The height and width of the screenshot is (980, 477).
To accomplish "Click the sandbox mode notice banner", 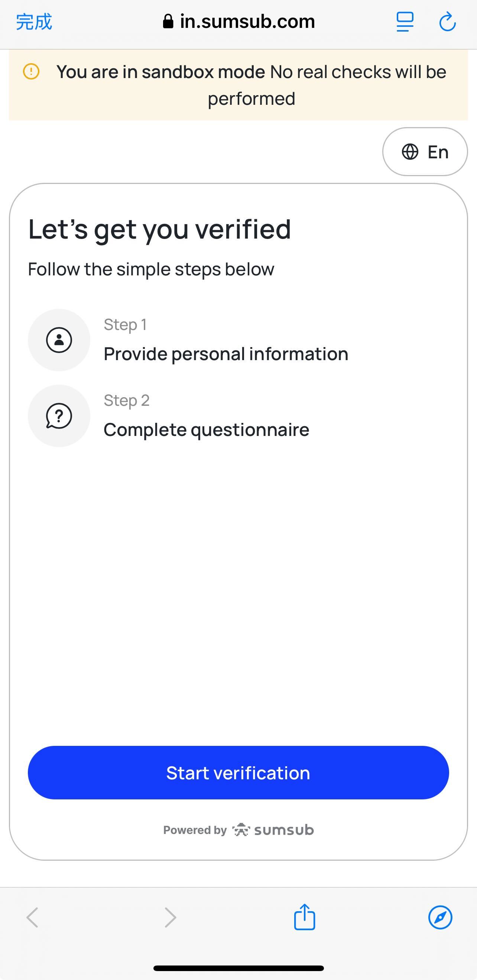I will pos(251,85).
